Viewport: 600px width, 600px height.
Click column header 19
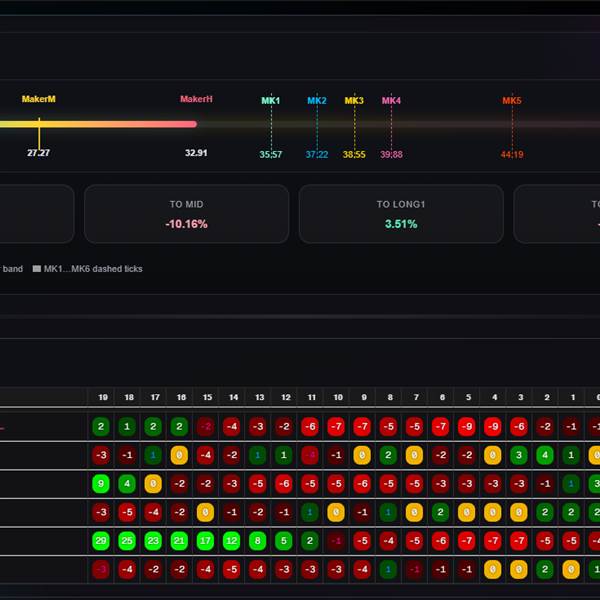(103, 397)
